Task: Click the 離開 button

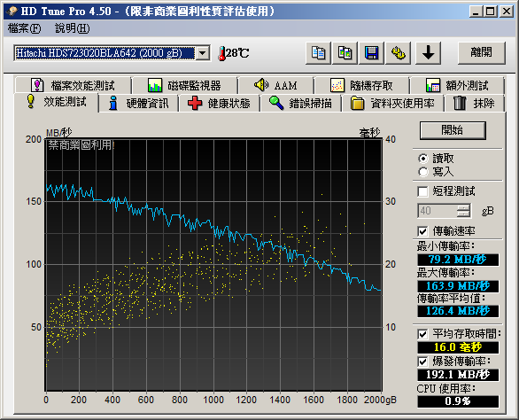Action: coord(482,53)
